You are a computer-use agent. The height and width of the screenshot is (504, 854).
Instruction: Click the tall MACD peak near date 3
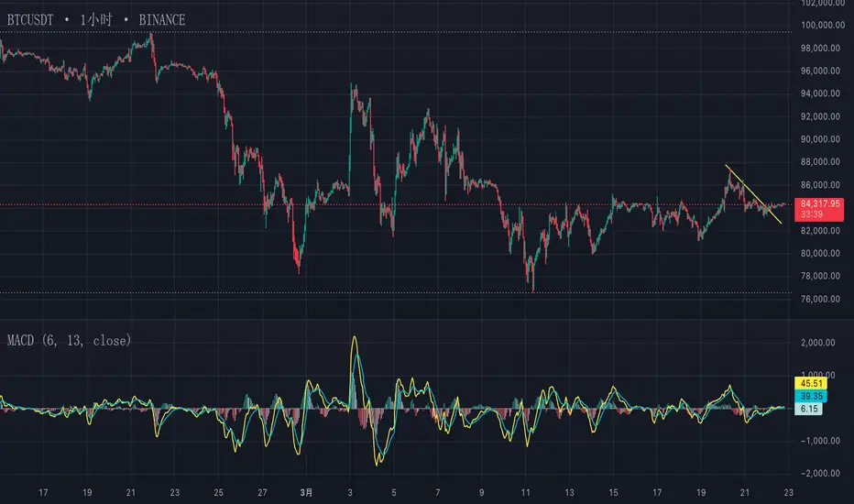tap(355, 338)
